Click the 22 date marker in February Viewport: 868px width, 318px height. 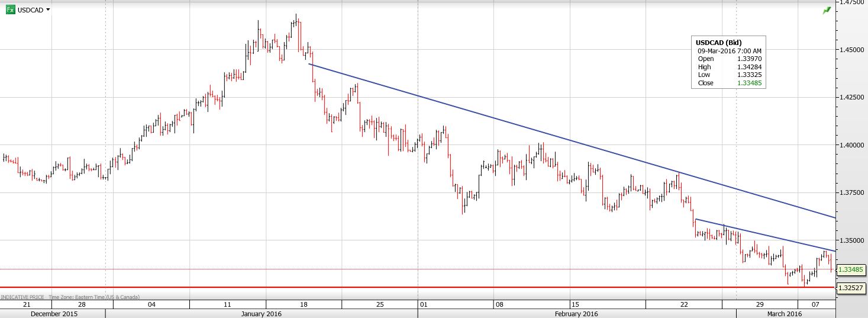pyautogui.click(x=684, y=304)
